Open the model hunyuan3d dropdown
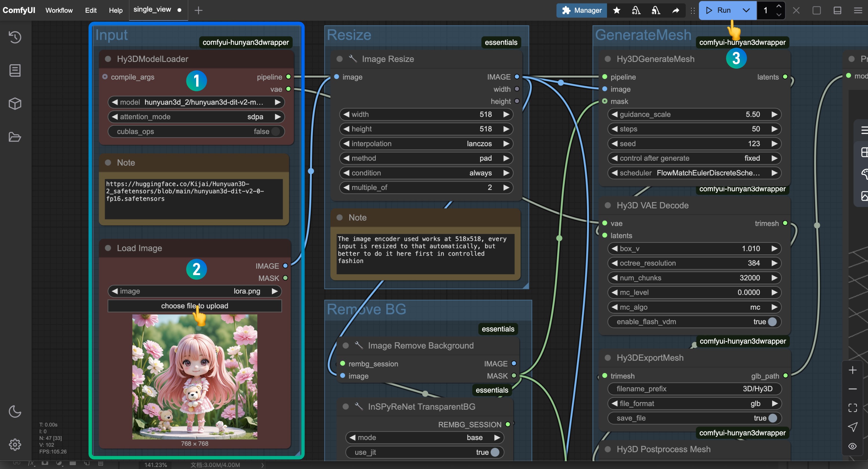Screen dimensions: 868x469 (196, 102)
